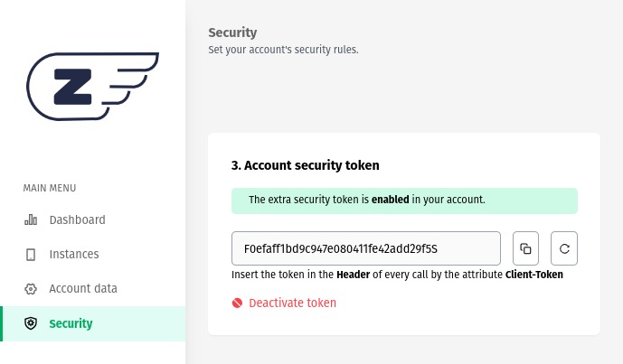Click the MAIN MENU sidebar label

(x=50, y=188)
